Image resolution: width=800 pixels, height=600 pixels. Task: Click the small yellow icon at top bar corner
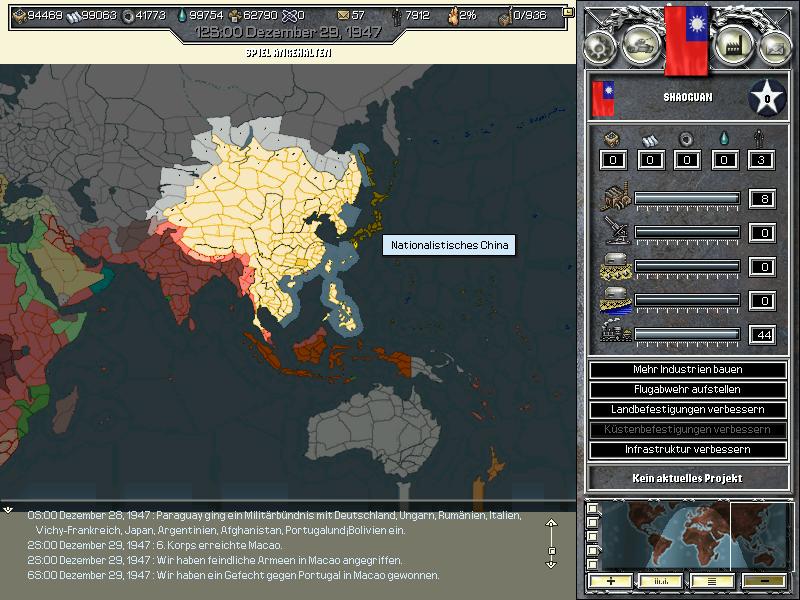(567, 12)
